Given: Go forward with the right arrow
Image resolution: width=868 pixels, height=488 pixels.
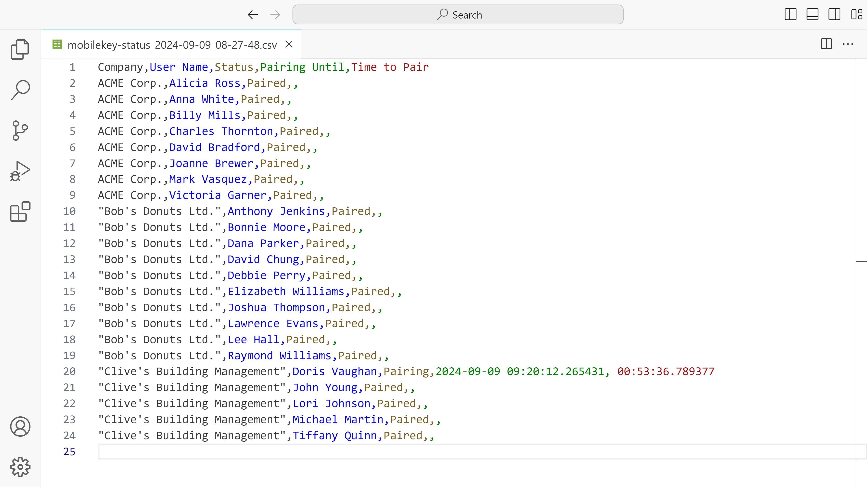Looking at the screenshot, I should point(275,14).
